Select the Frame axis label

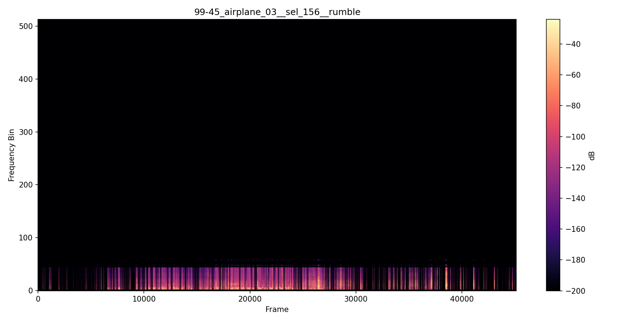277,309
